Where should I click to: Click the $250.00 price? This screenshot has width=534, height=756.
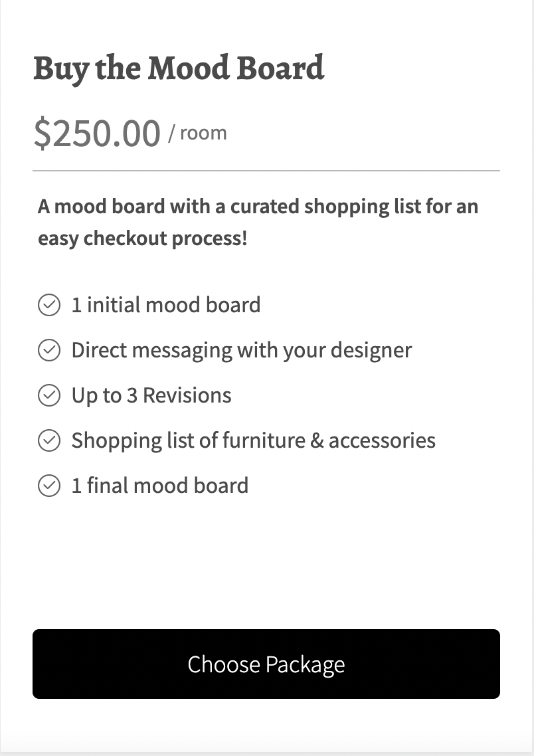[x=97, y=133]
